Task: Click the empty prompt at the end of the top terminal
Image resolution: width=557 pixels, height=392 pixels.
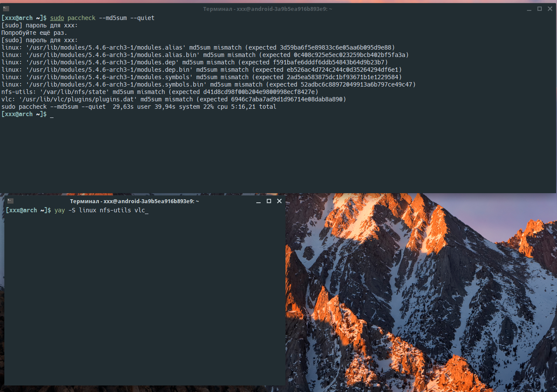Action: tap(27, 114)
